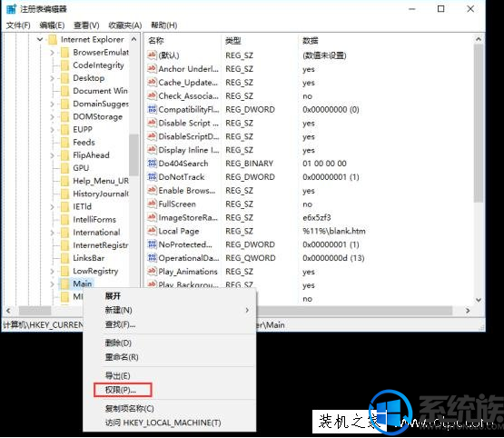Choose 重命名(R) in context menu
The image size is (504, 438).
click(170, 357)
